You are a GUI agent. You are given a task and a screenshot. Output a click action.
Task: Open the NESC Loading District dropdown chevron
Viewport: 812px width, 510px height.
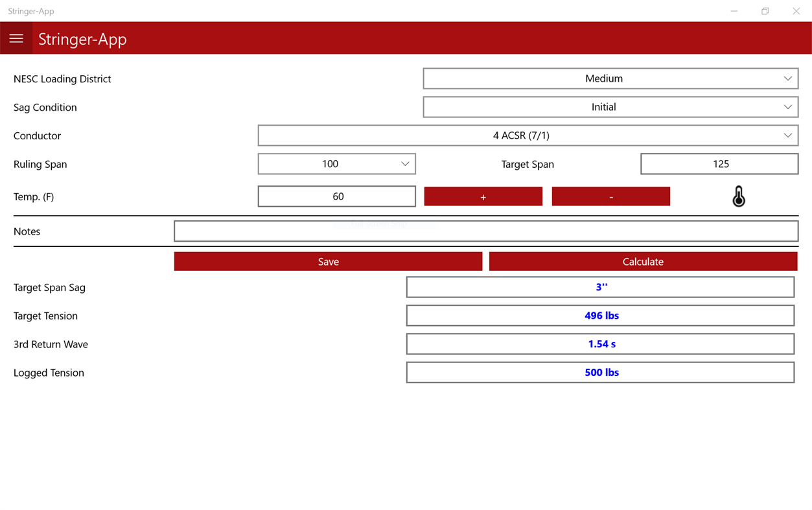point(788,78)
